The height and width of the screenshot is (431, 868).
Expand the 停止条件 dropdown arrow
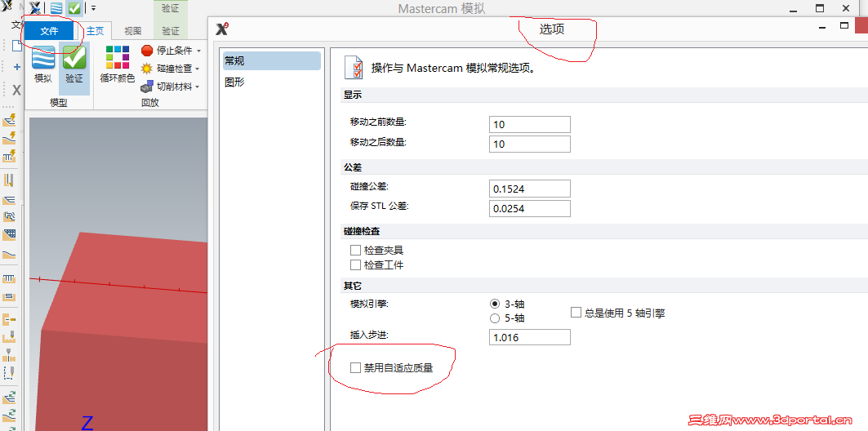point(198,51)
